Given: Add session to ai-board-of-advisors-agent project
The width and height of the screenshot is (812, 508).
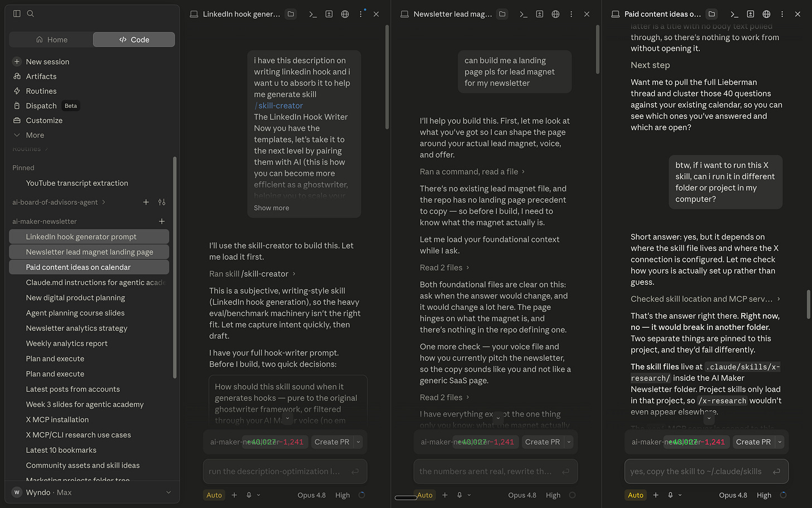Looking at the screenshot, I should [146, 202].
